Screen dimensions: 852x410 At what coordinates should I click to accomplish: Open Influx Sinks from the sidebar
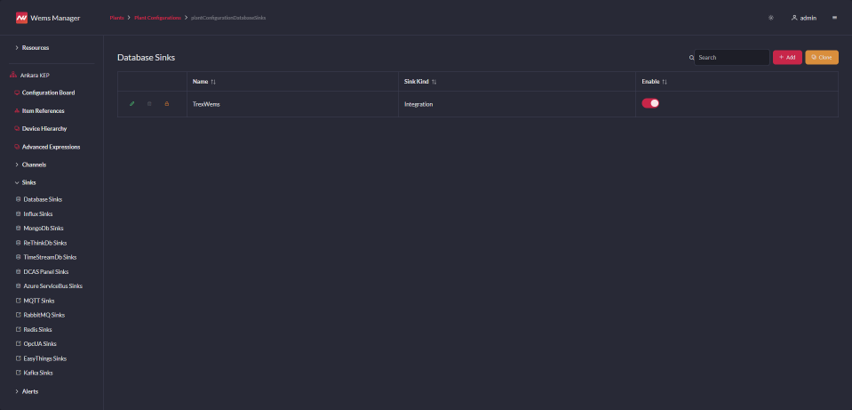pyautogui.click(x=38, y=214)
